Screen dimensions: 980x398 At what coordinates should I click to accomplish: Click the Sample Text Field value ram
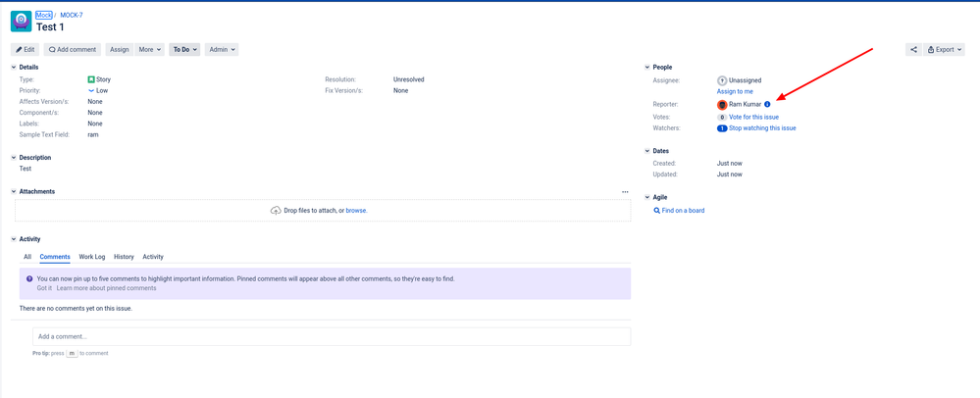tap(92, 135)
